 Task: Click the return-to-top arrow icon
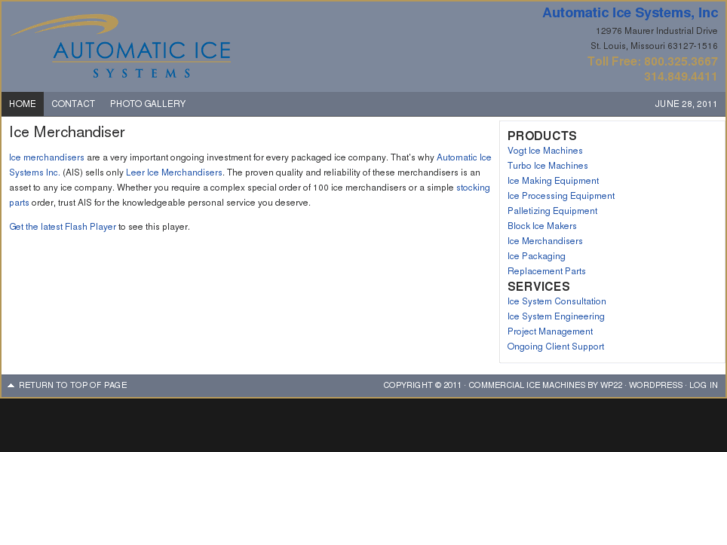click(x=11, y=385)
